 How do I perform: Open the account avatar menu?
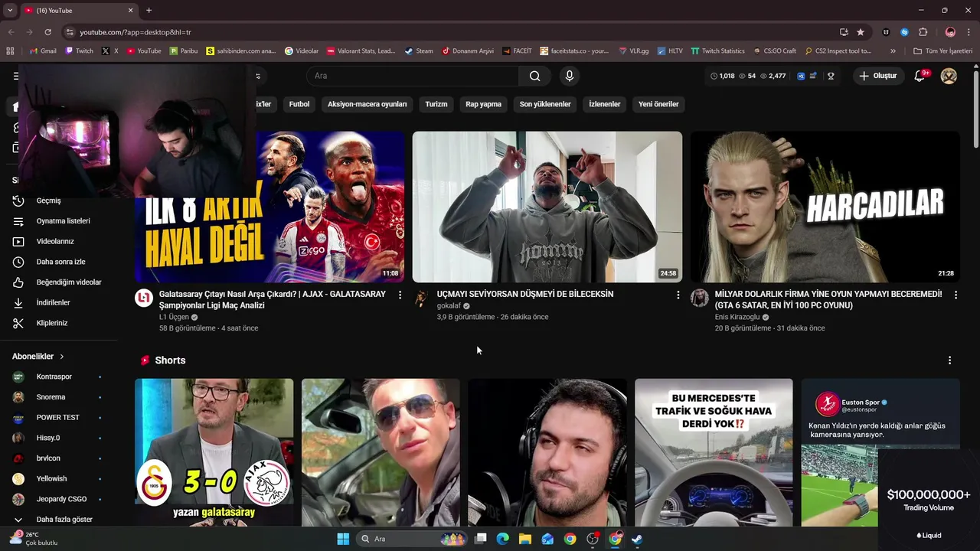(949, 76)
